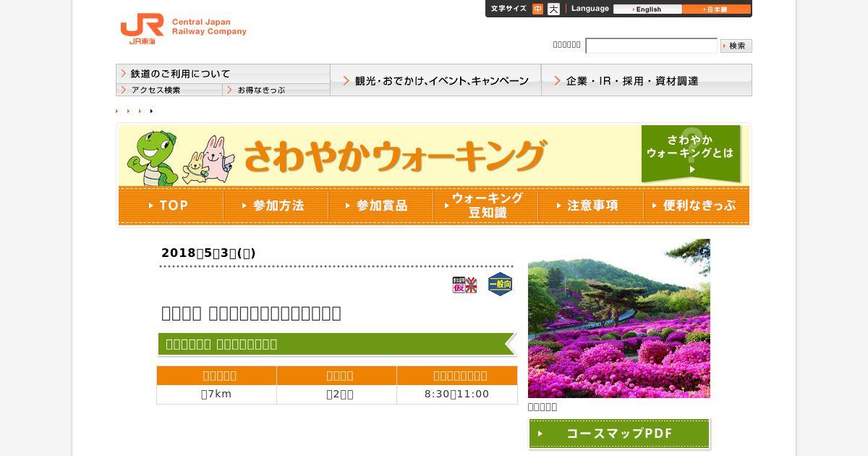
Task: Click the 文字サイズ label
Action: click(509, 9)
